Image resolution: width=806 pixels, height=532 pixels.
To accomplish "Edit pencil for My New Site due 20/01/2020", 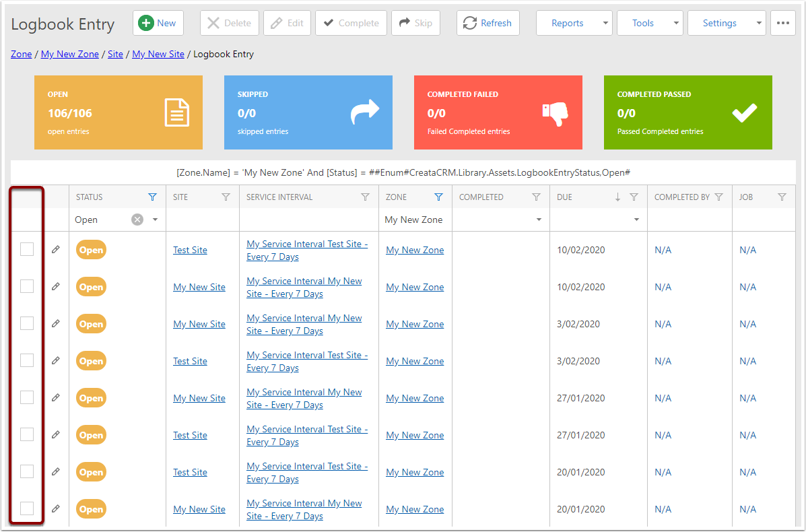I will click(x=55, y=508).
